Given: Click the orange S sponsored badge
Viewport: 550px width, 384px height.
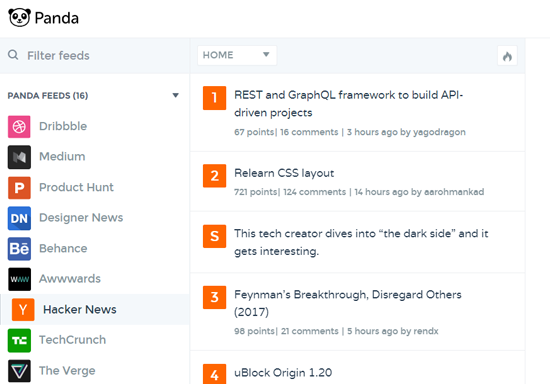Looking at the screenshot, I should pos(214,236).
